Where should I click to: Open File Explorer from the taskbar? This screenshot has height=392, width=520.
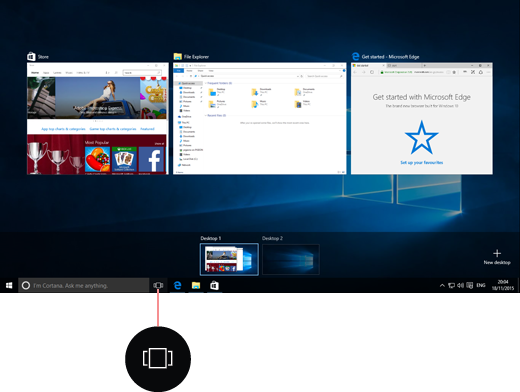click(196, 285)
